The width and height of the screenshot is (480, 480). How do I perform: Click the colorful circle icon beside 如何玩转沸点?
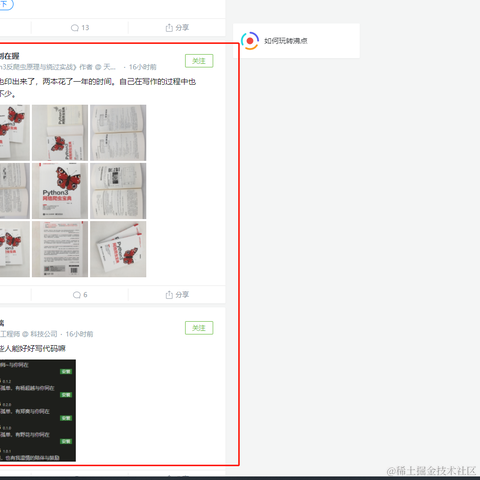(250, 41)
